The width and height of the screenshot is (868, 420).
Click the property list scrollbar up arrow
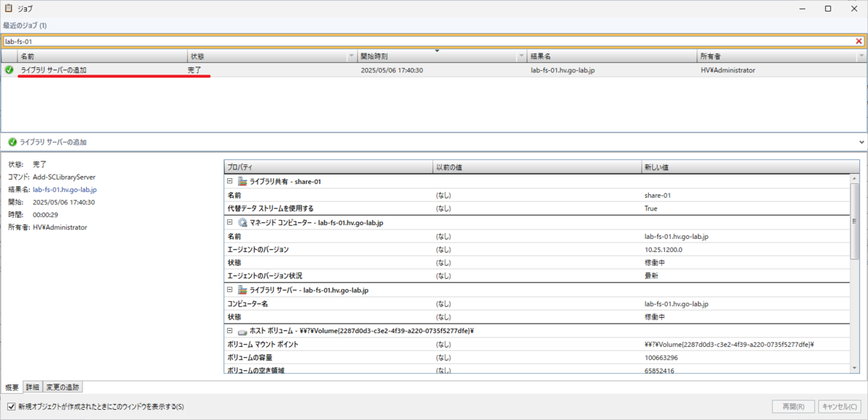(x=855, y=178)
